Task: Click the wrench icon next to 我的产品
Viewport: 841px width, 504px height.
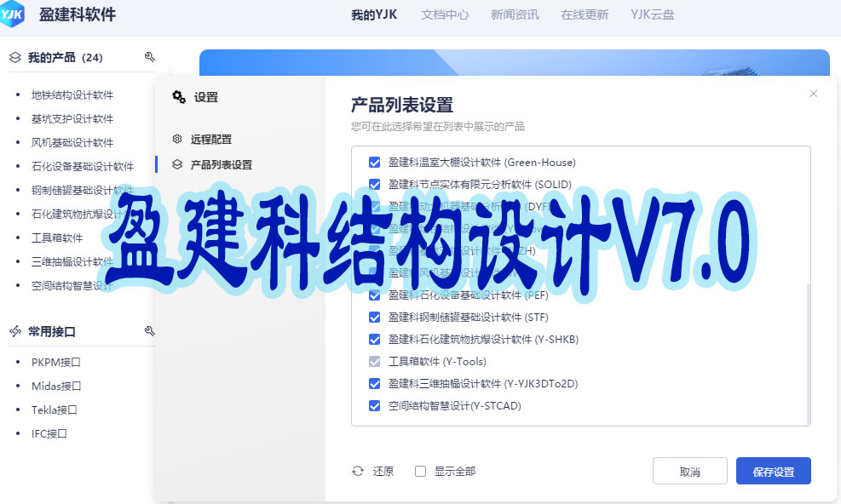Action: click(x=150, y=57)
